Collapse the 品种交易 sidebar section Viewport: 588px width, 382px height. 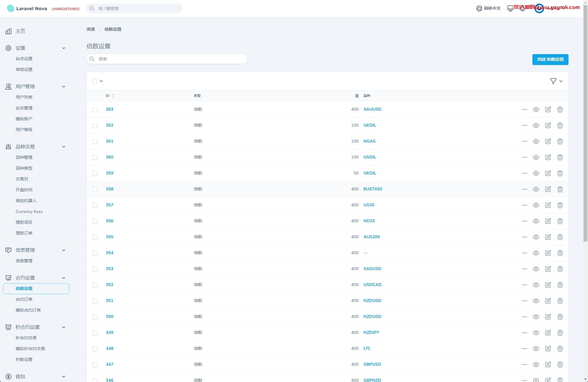[x=64, y=147]
